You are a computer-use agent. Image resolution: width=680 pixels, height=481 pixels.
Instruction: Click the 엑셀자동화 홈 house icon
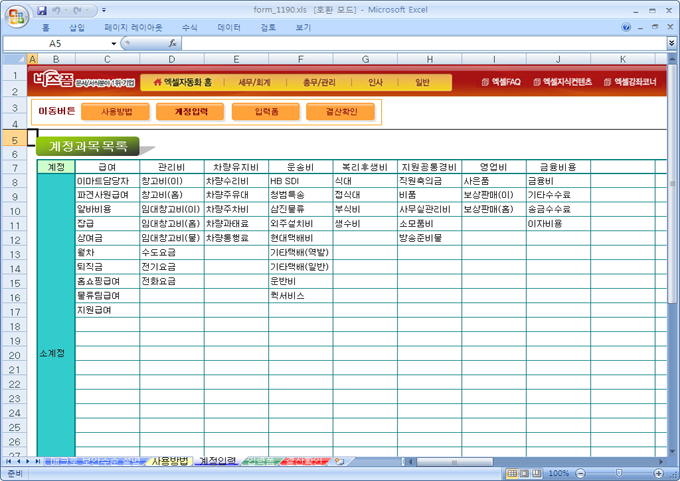pos(157,81)
